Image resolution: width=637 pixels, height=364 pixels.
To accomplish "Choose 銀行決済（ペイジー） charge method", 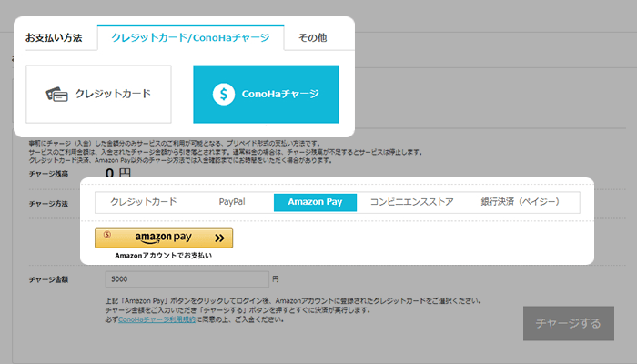I will coord(520,202).
